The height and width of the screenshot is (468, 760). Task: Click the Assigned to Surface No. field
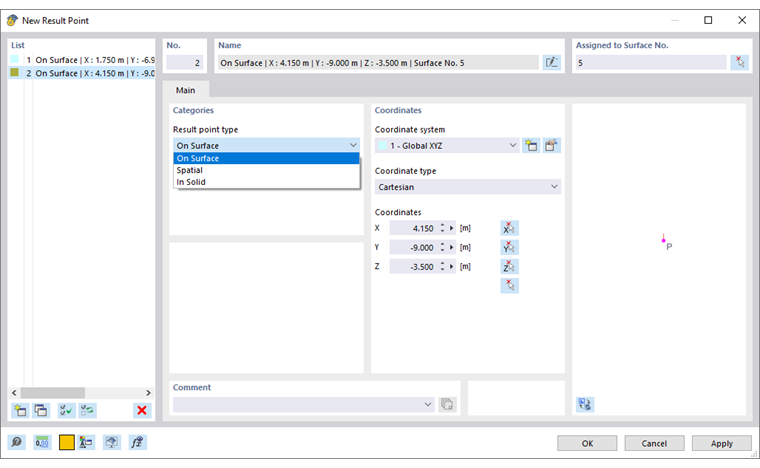click(651, 62)
